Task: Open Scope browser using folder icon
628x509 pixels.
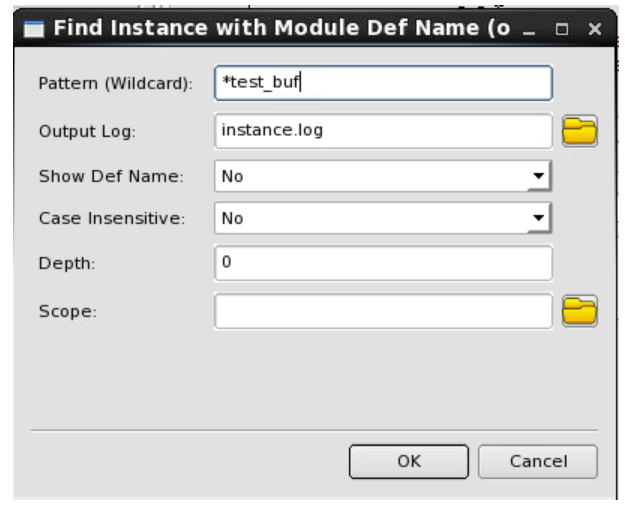Action: (580, 311)
